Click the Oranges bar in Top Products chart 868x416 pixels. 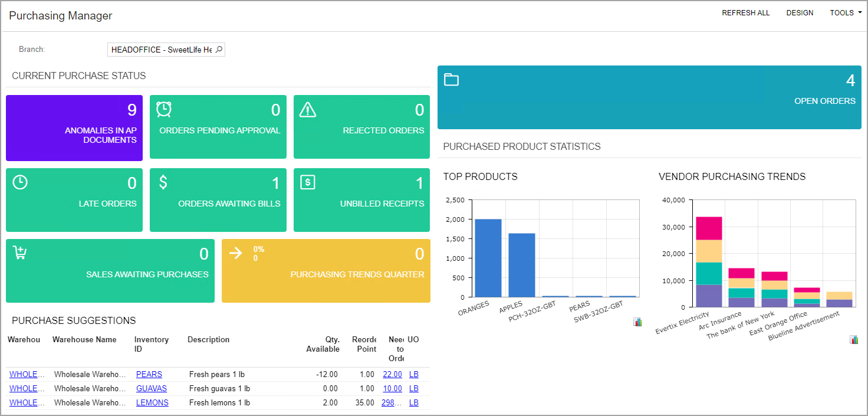click(x=488, y=258)
